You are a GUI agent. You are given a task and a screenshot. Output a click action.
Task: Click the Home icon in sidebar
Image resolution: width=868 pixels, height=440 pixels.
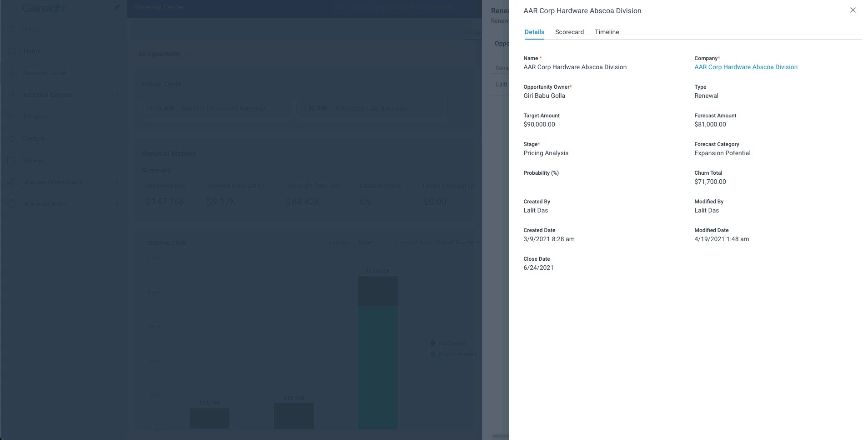[12, 51]
